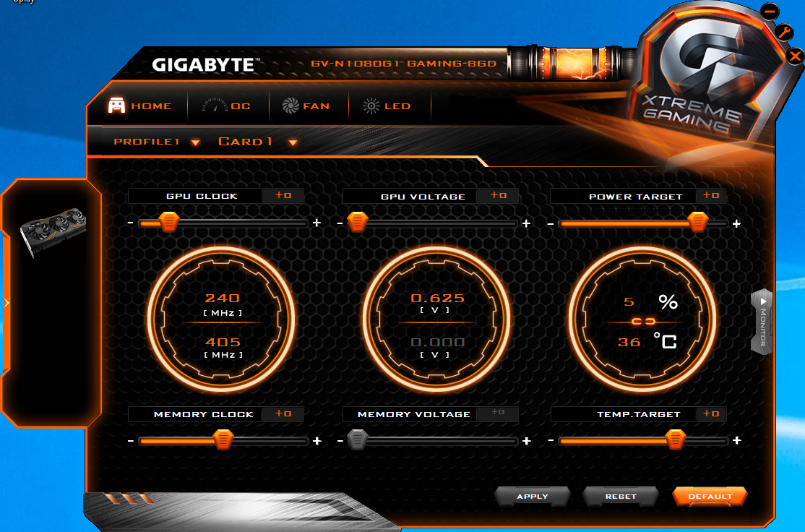This screenshot has height=532, width=805.
Task: Toggle the power-temperature link icon
Action: (x=642, y=322)
